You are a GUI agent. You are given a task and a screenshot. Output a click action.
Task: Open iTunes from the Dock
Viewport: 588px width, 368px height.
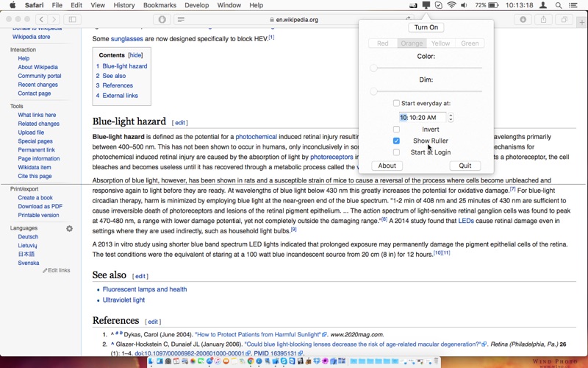218,361
